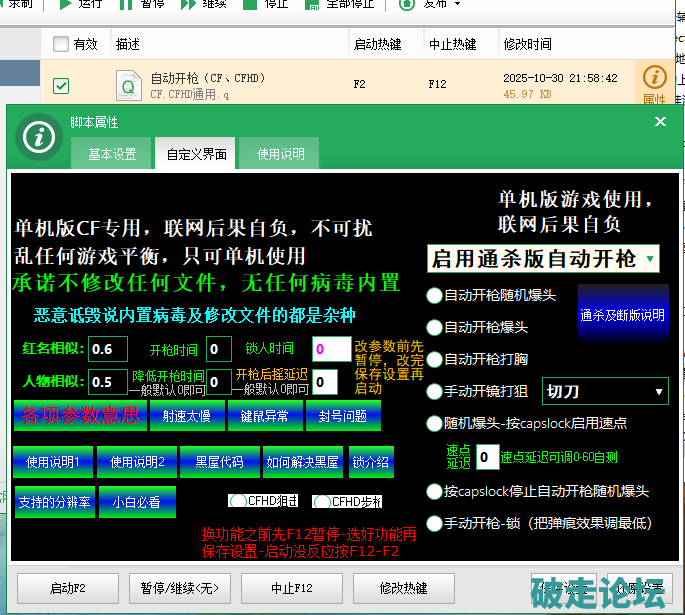Click the script file icon for 自动开枪
The height and width of the screenshot is (615, 685).
(129, 85)
